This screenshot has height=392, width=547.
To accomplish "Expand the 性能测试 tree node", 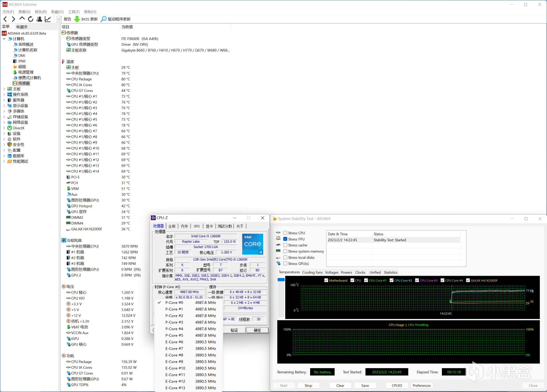I will pos(4,162).
